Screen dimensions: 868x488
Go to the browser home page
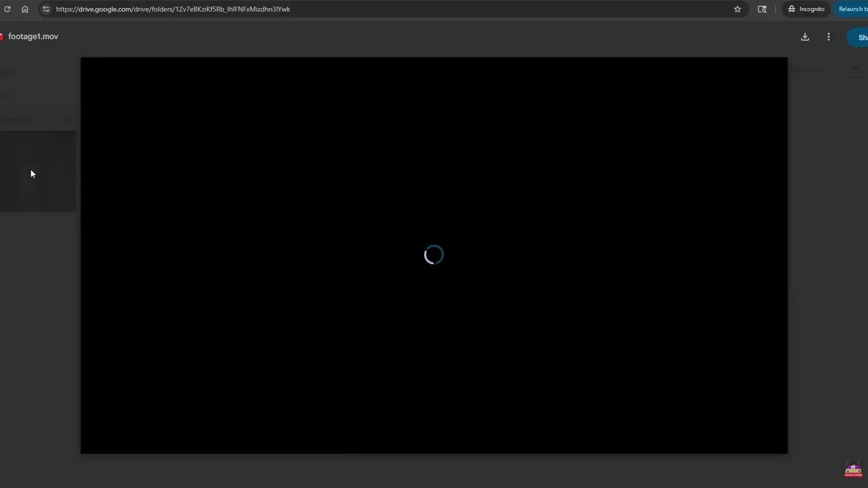coord(25,9)
